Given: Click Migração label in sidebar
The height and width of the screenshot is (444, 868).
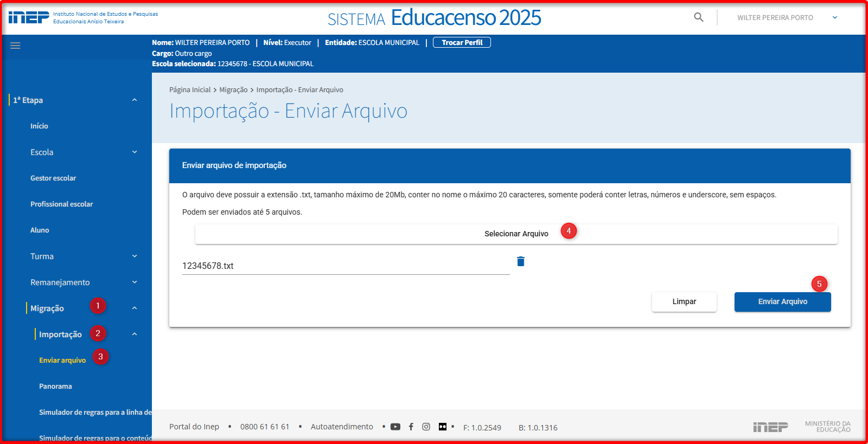Looking at the screenshot, I should point(47,308).
